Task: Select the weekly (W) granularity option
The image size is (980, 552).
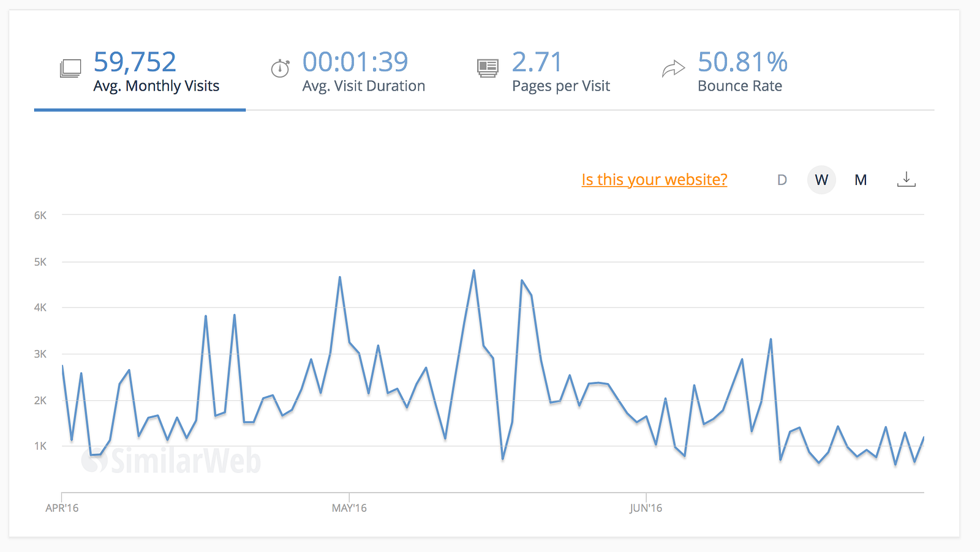Action: 821,180
